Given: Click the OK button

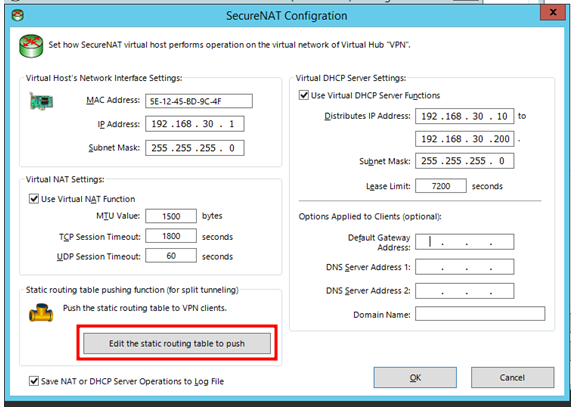Looking at the screenshot, I should pos(415,377).
